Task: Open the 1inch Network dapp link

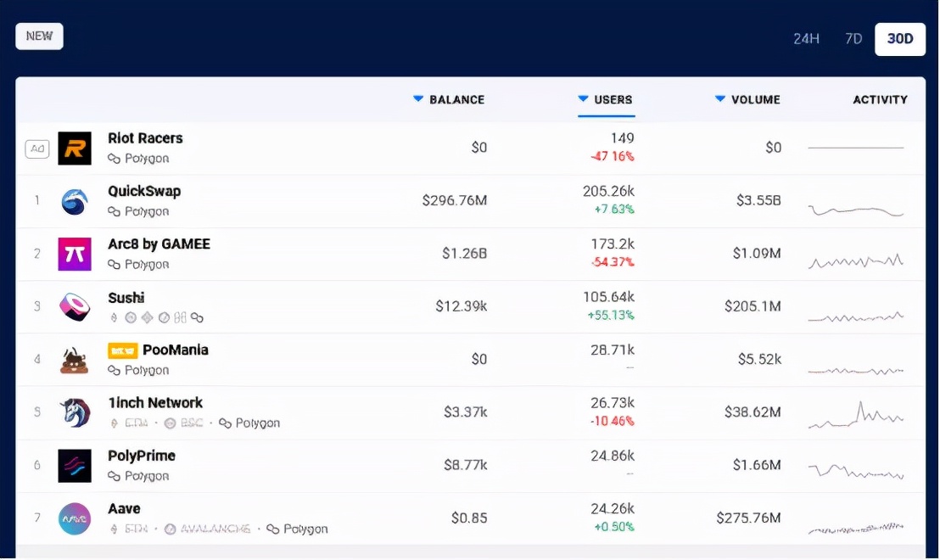Action: [155, 403]
